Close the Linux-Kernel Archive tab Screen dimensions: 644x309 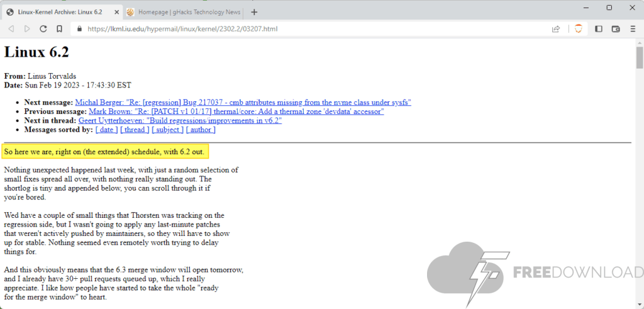tap(114, 12)
